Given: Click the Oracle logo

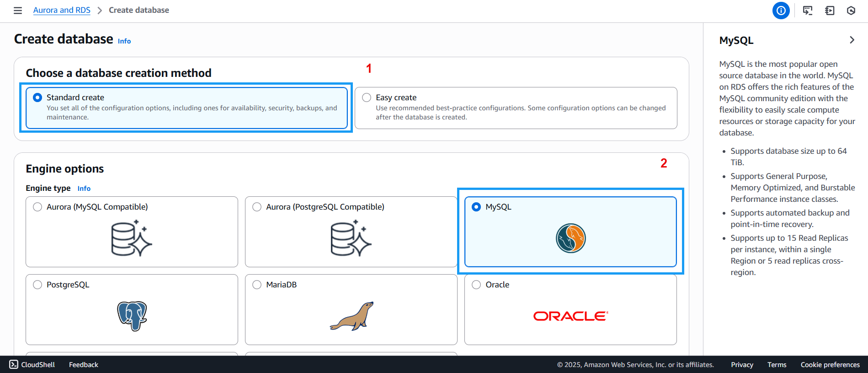Looking at the screenshot, I should [570, 316].
